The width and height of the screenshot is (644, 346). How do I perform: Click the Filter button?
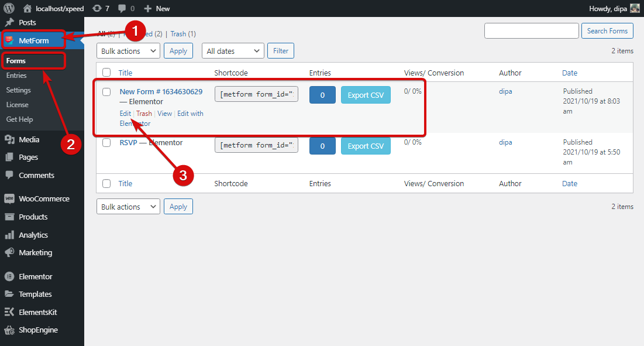pyautogui.click(x=281, y=51)
